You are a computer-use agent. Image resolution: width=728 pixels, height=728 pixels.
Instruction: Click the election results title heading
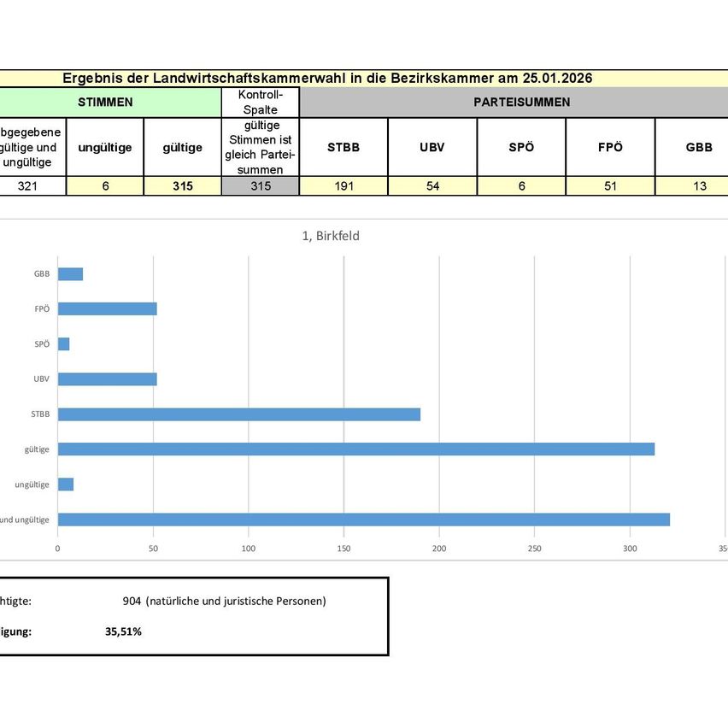tap(327, 78)
